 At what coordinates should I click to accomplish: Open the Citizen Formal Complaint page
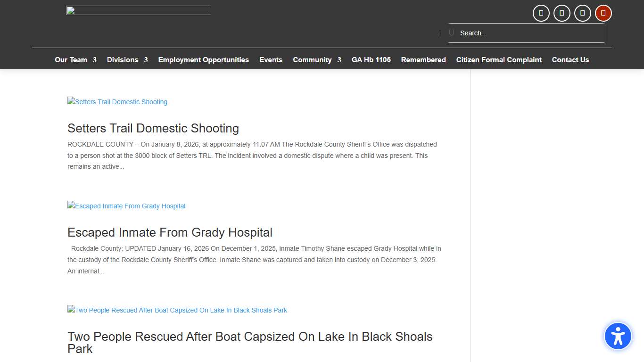click(x=499, y=60)
